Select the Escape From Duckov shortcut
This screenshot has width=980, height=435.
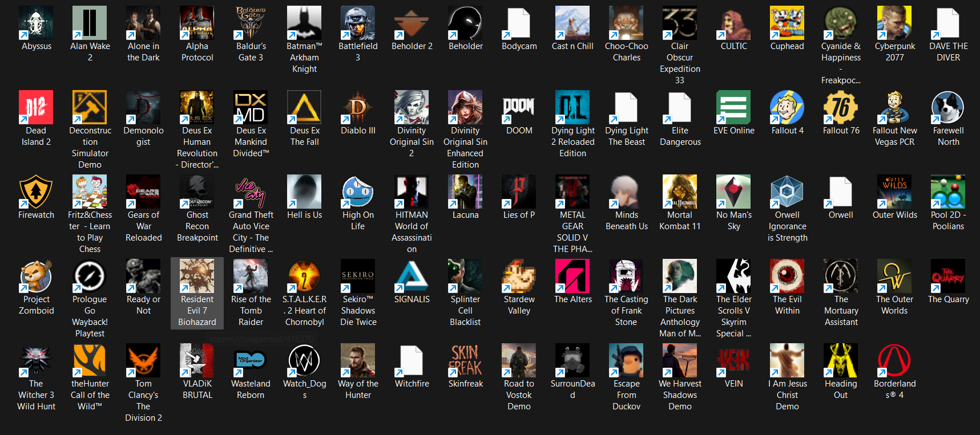point(626,361)
